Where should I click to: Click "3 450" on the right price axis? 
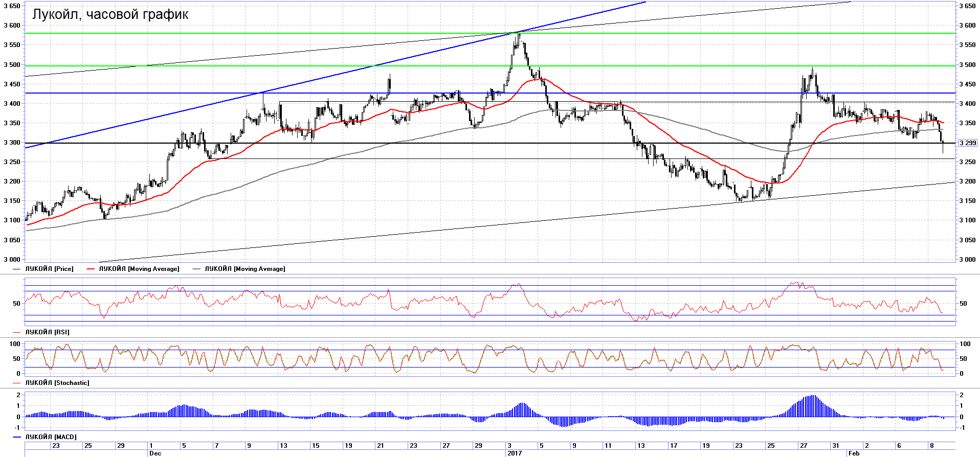pos(967,84)
